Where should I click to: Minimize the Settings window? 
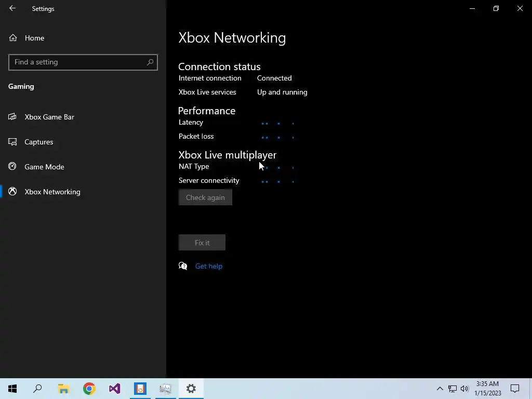coord(472,8)
